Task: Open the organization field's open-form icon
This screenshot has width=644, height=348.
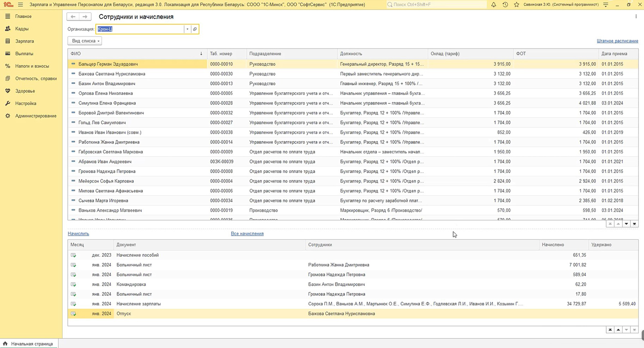Action: tap(195, 29)
